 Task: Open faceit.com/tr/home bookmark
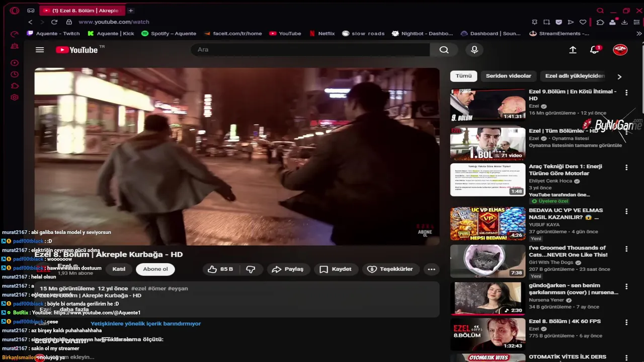pyautogui.click(x=233, y=34)
